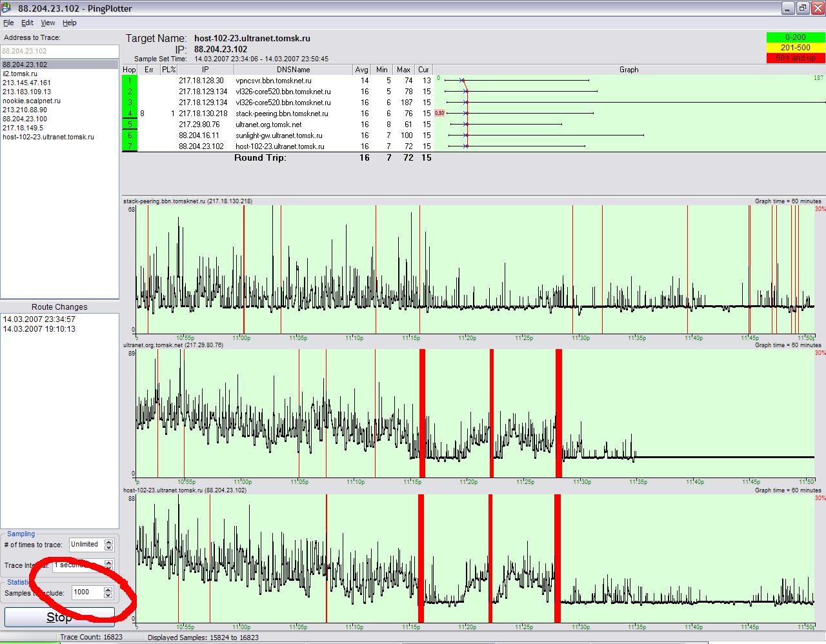Viewport: 826px width, 644px height.
Task: Click the red 501 and up legend swatch
Action: coord(795,57)
